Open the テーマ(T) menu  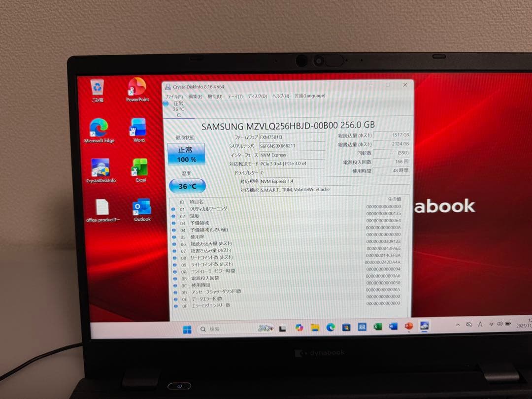point(235,97)
